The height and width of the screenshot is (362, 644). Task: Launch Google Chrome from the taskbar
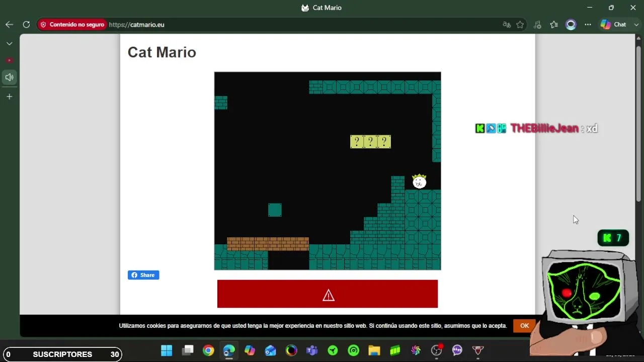click(x=208, y=350)
